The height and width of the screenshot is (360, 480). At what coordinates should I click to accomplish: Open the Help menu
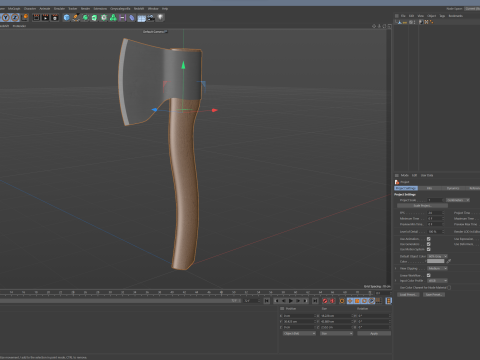(x=165, y=8)
